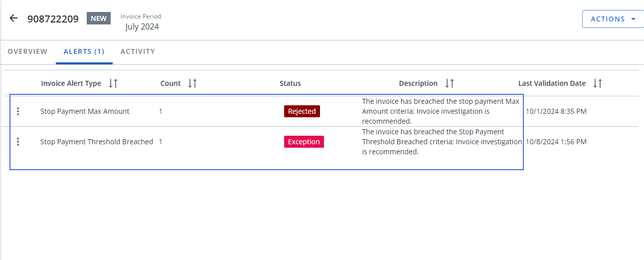Click the Status column header
Image resolution: width=644 pixels, height=260 pixels.
pos(290,83)
